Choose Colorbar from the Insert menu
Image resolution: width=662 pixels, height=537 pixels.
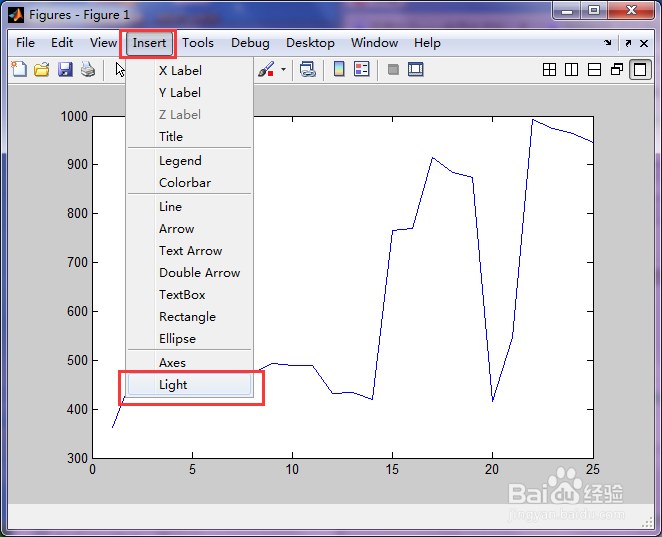[x=190, y=183]
